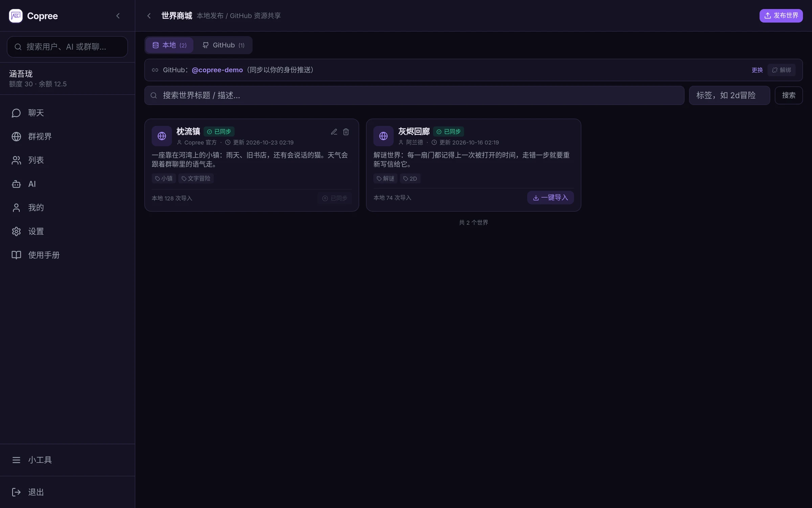This screenshot has width=812, height=508.
Task: Go back using the header arrow
Action: coord(149,16)
